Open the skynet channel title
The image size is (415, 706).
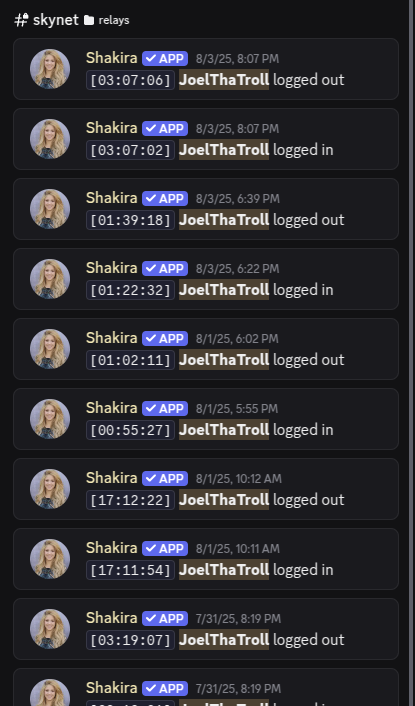(x=56, y=20)
